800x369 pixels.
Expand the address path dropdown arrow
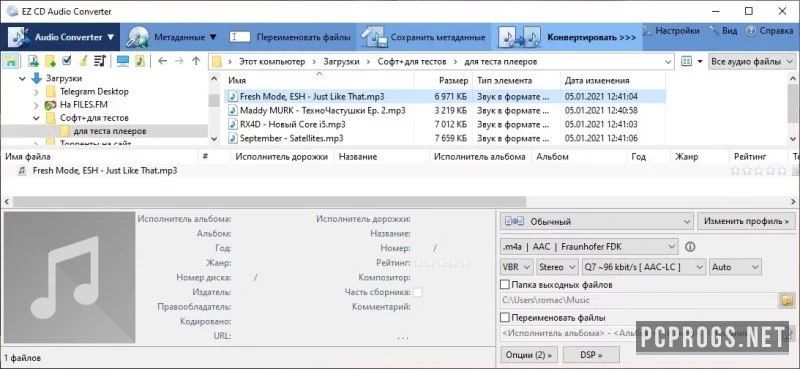tap(668, 62)
